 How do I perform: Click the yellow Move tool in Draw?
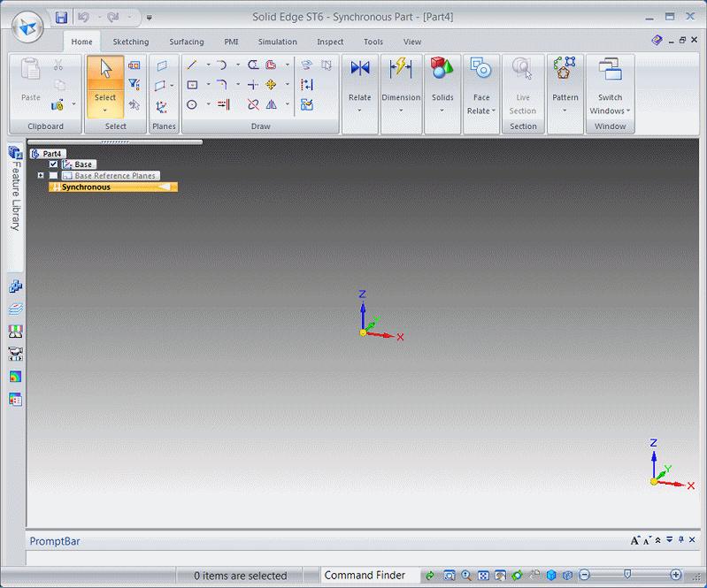tap(271, 85)
